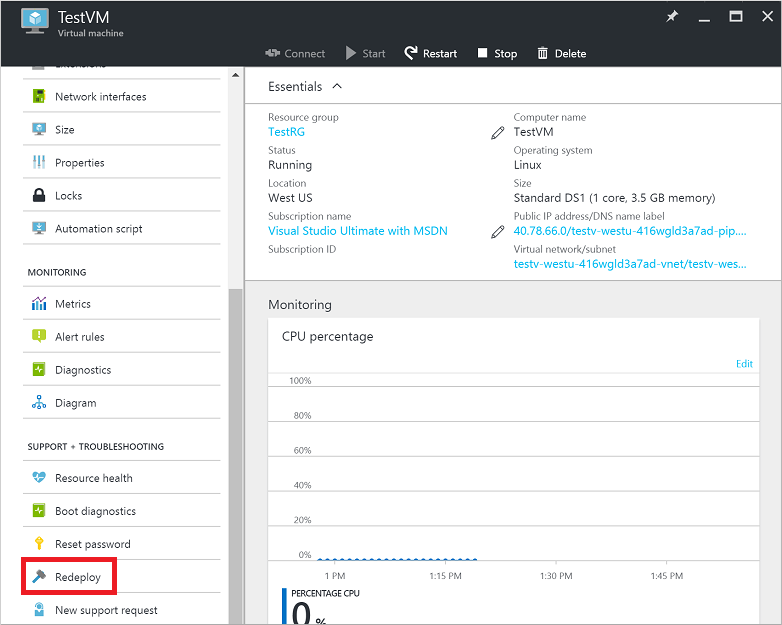Open the Locks padlock icon
Image resolution: width=782 pixels, height=625 pixels.
(x=39, y=196)
